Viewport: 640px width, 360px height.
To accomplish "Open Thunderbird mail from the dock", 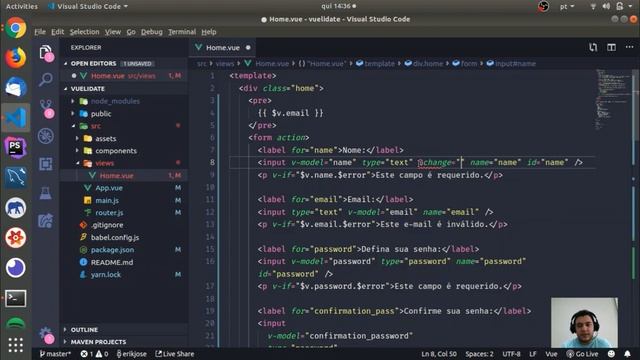I will pos(16,87).
